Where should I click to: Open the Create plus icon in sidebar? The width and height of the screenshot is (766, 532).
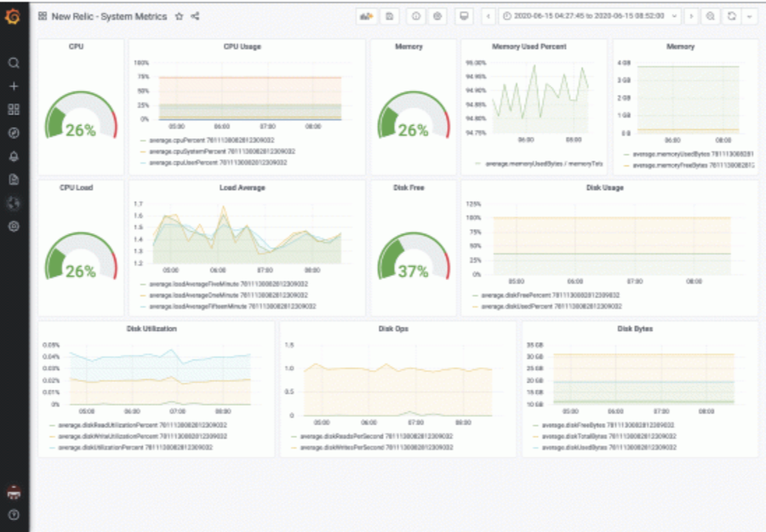click(x=14, y=87)
